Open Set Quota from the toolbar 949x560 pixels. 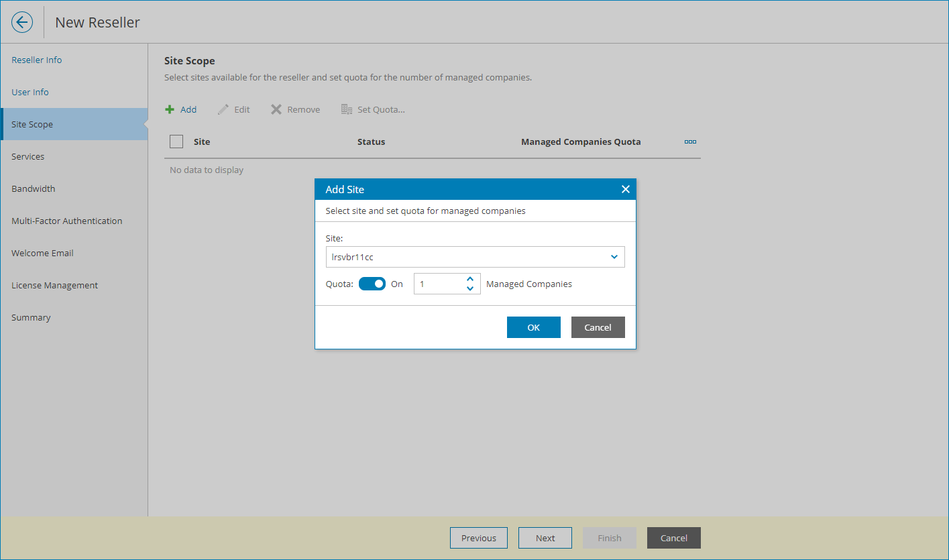click(373, 109)
